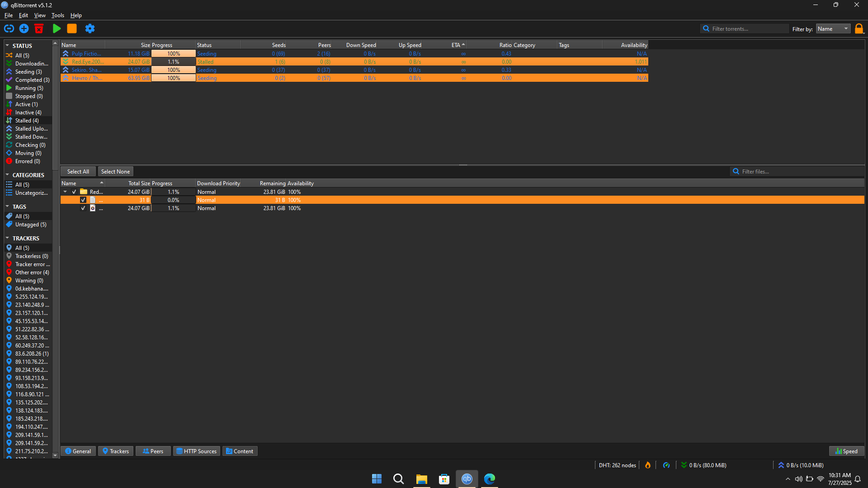Toggle checkbox of the 24.07 GiB file
The image size is (868, 488).
point(83,208)
